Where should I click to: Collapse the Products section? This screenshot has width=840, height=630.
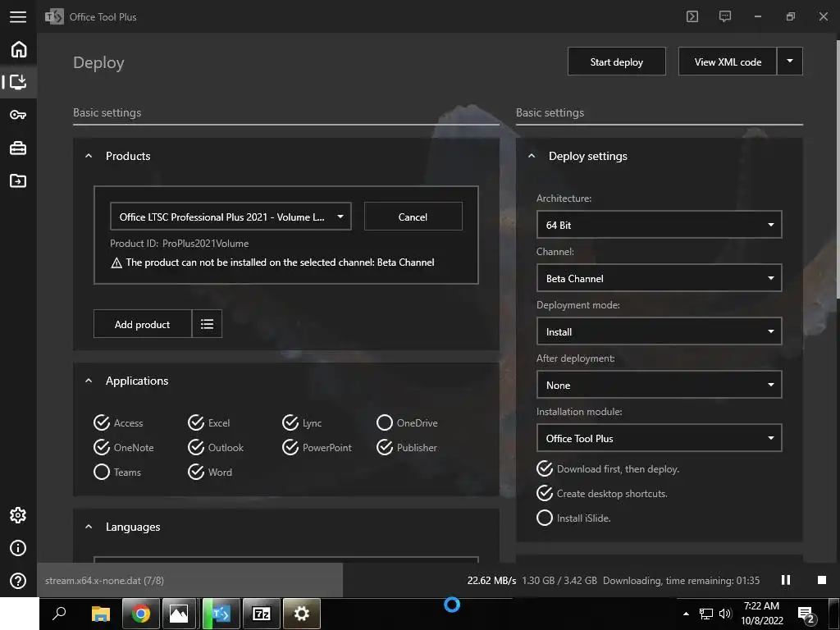coord(89,156)
